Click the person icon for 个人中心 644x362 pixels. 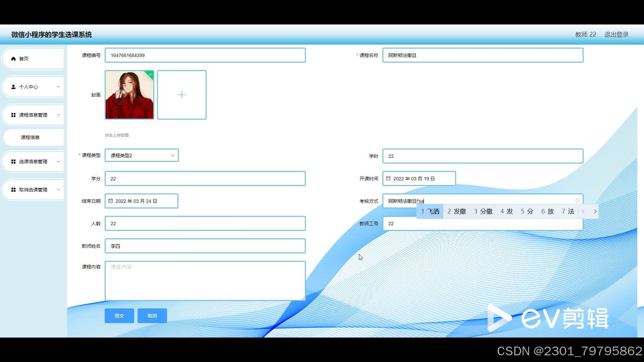13,87
